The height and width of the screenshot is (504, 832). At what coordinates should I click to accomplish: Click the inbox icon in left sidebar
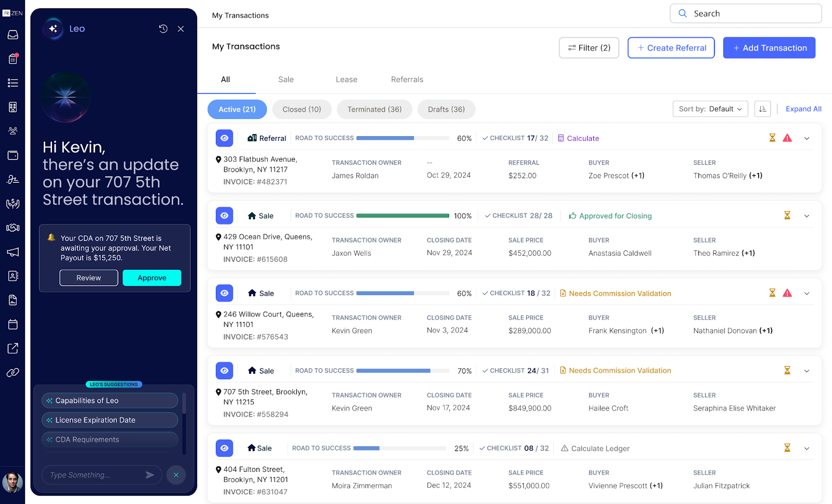[13, 35]
